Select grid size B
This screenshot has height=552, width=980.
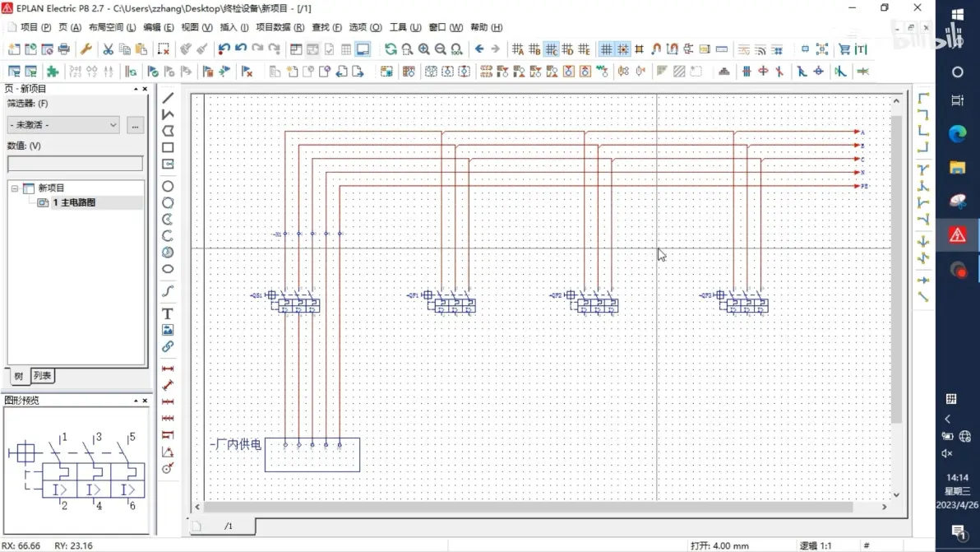534,49
